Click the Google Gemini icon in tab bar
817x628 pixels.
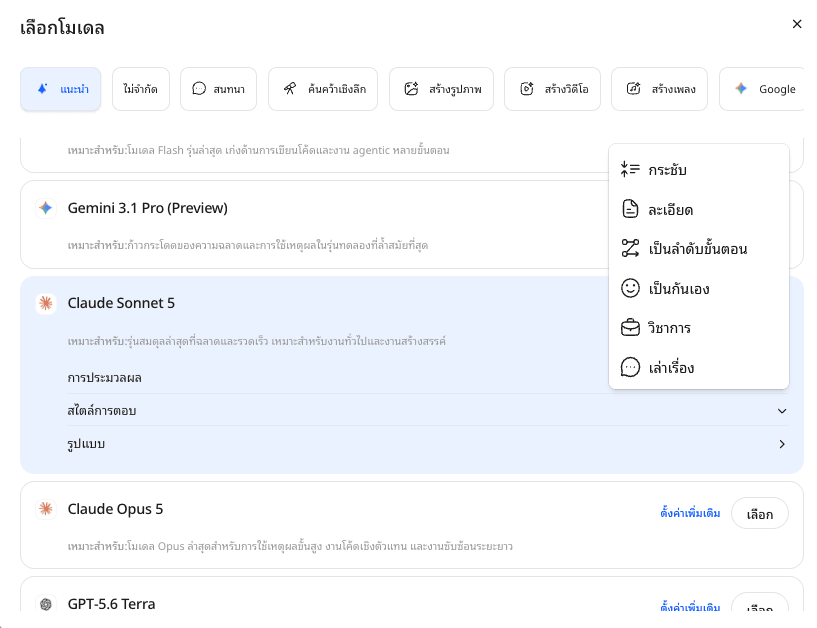(741, 89)
